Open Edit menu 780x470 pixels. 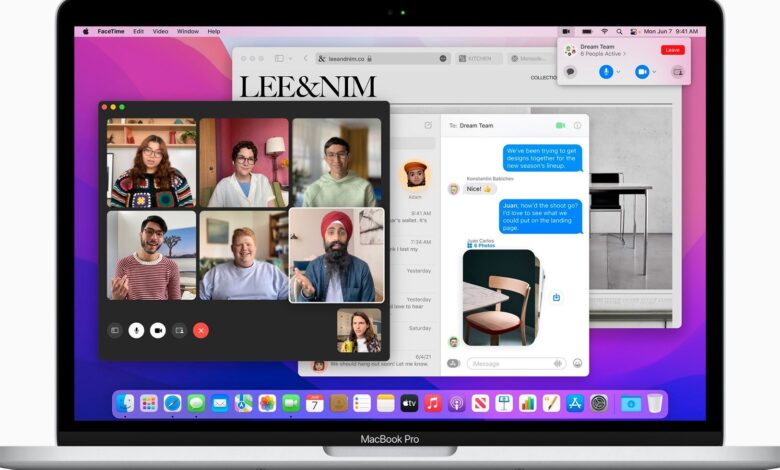(138, 31)
